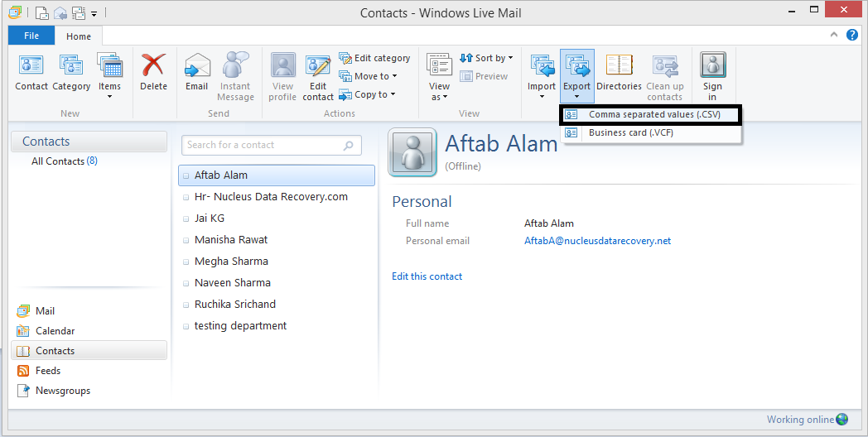Select Aftab Alam in contact list
The image size is (868, 437).
(x=277, y=175)
